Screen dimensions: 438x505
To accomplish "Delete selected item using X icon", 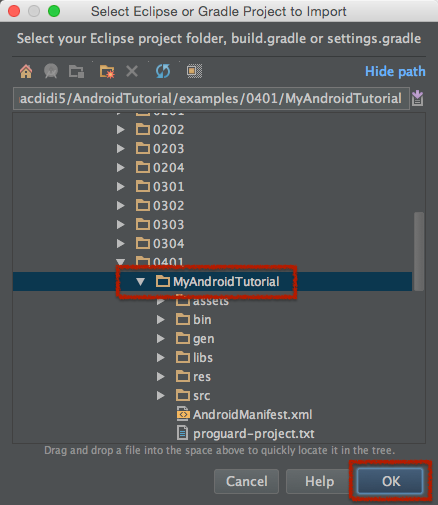I will (x=132, y=71).
